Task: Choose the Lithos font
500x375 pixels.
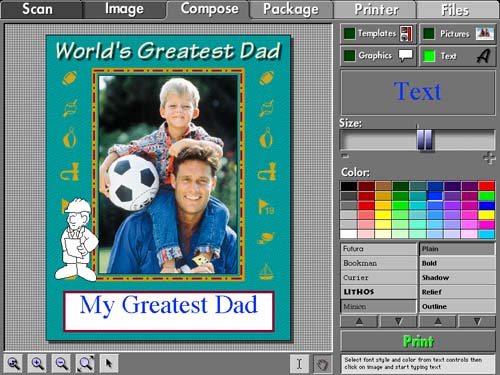Action: [x=378, y=292]
